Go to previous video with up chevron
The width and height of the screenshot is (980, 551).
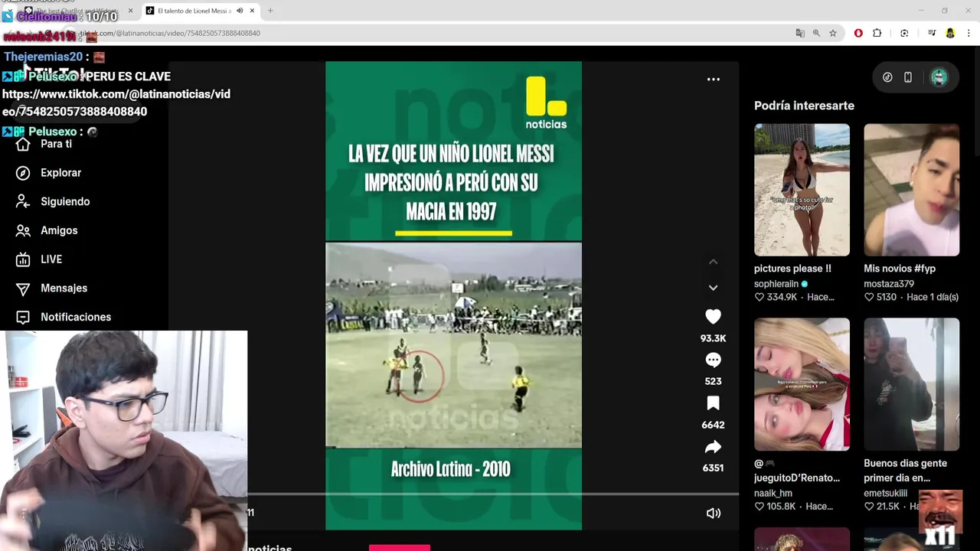tap(713, 262)
